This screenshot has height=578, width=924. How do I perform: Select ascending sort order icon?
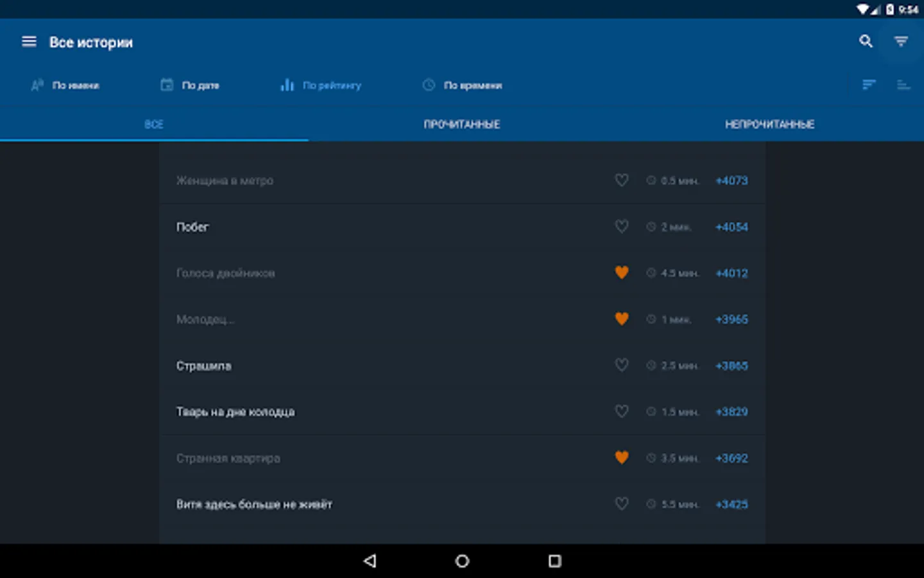(x=903, y=85)
